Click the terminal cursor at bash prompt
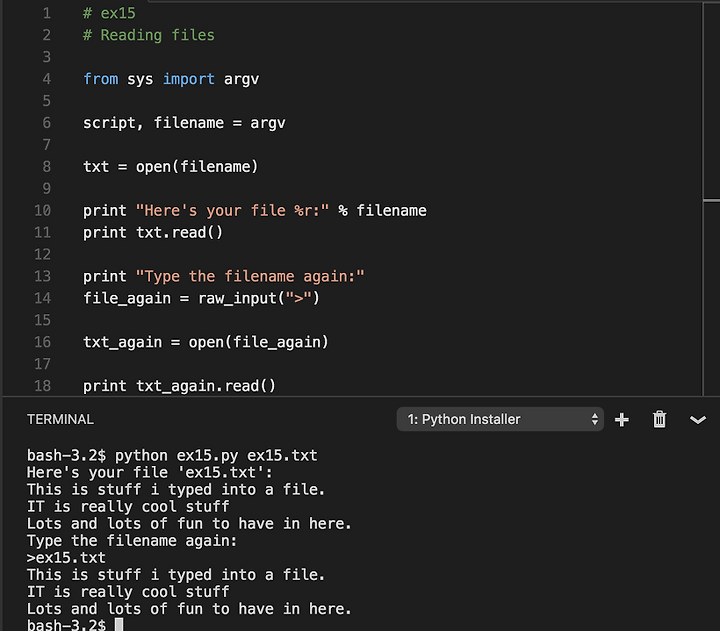The height and width of the screenshot is (631, 720). [x=119, y=625]
